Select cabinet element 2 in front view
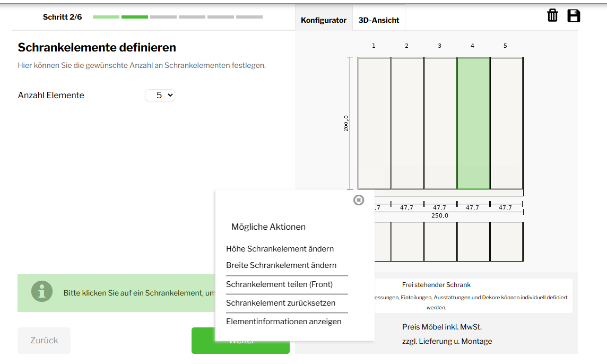 tap(407, 123)
